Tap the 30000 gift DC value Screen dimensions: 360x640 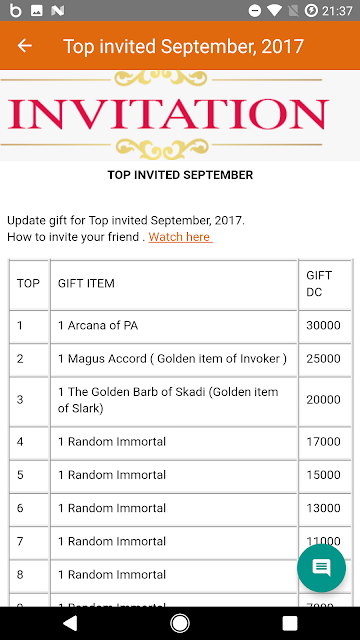coord(323,326)
